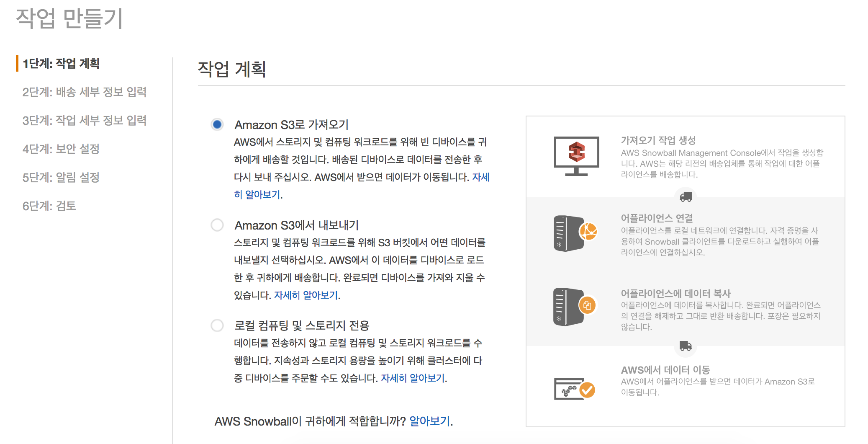This screenshot has width=868, height=444.
Task: Click the 어플라이언스에 데이터 복사 heading
Action: coord(675,293)
